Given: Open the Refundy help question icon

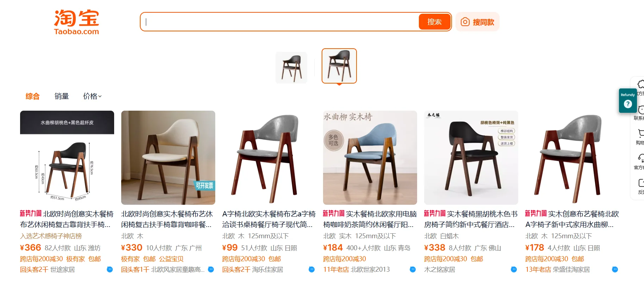Looking at the screenshot, I should pyautogui.click(x=627, y=104).
